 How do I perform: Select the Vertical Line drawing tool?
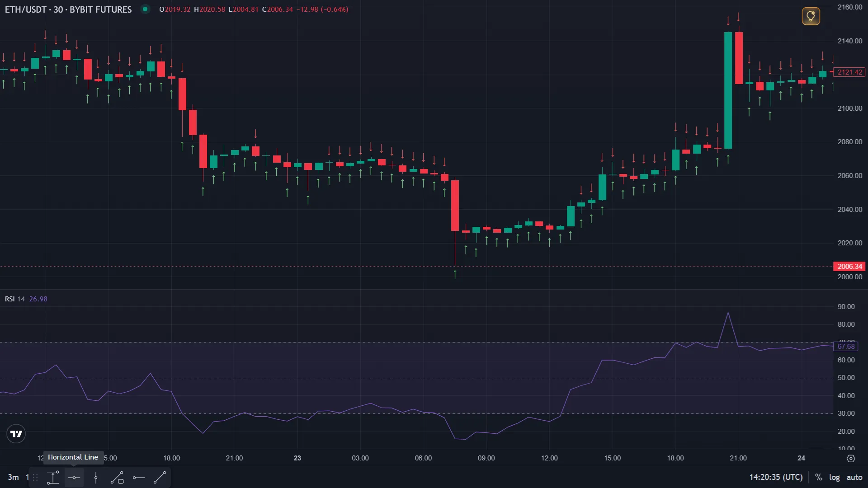(x=96, y=478)
